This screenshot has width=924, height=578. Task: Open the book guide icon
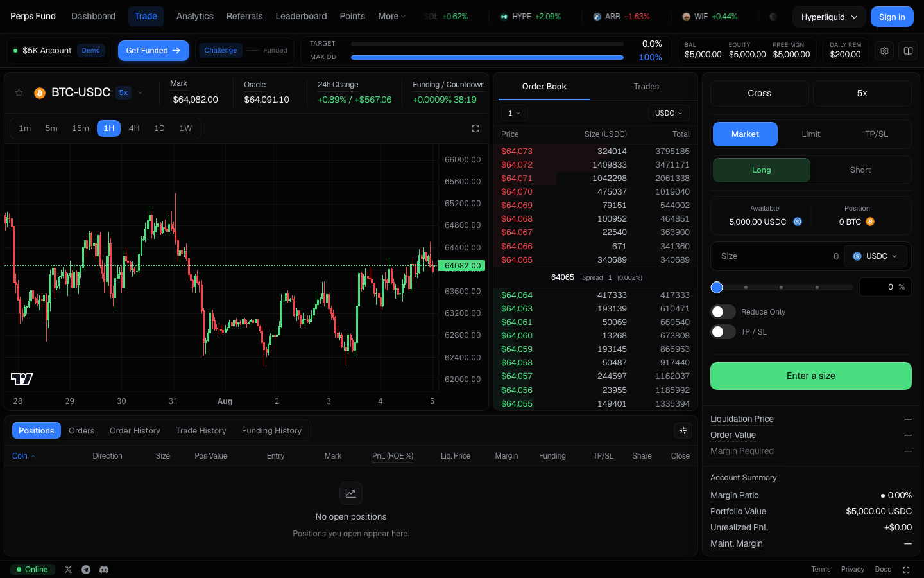point(908,51)
